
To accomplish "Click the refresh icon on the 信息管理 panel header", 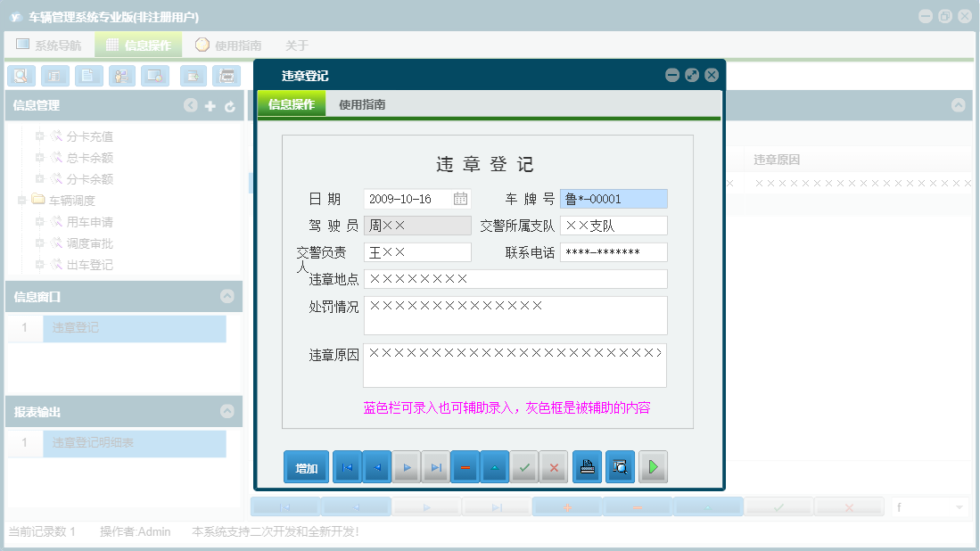I will click(x=230, y=105).
